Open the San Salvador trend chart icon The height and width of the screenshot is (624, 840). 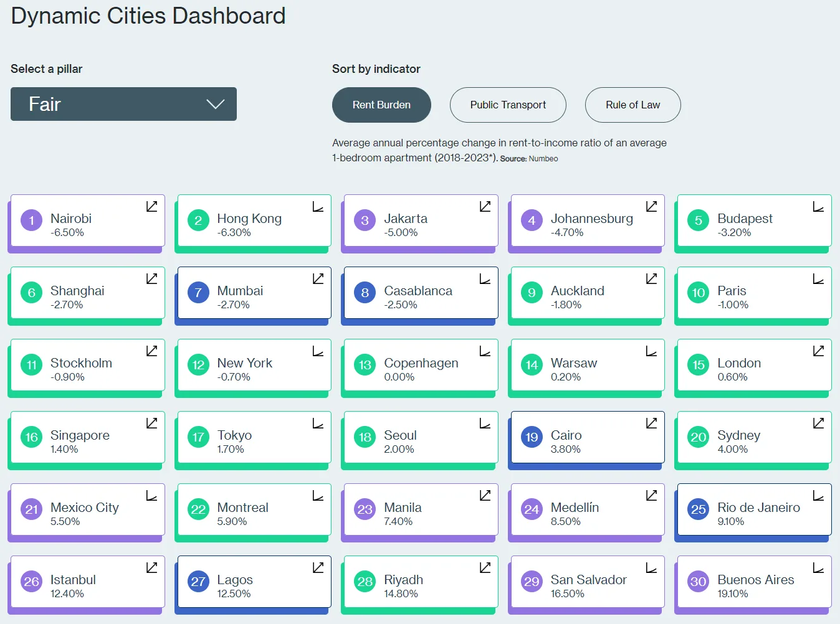coord(651,567)
